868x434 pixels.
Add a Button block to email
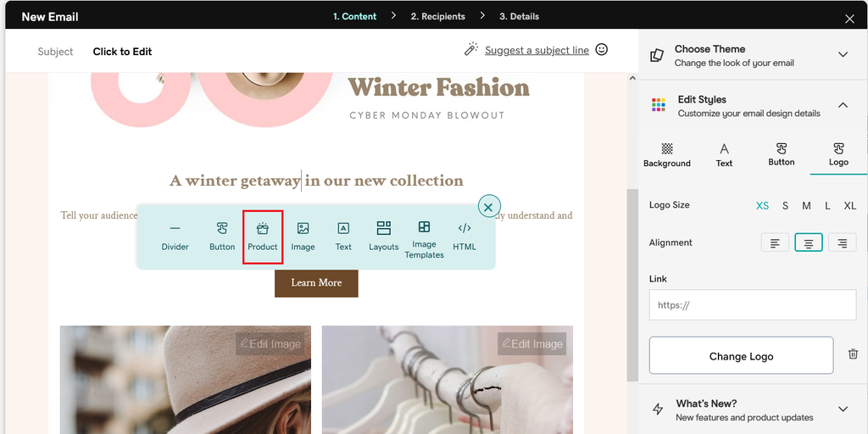tap(222, 236)
